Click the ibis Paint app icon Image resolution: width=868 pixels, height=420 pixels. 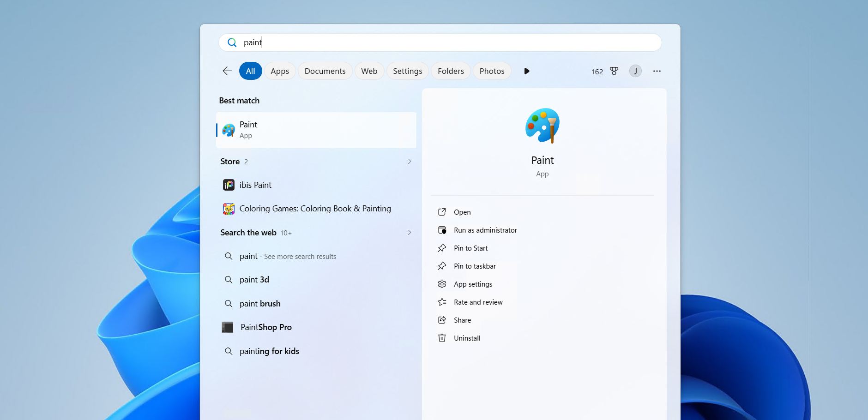pos(229,185)
